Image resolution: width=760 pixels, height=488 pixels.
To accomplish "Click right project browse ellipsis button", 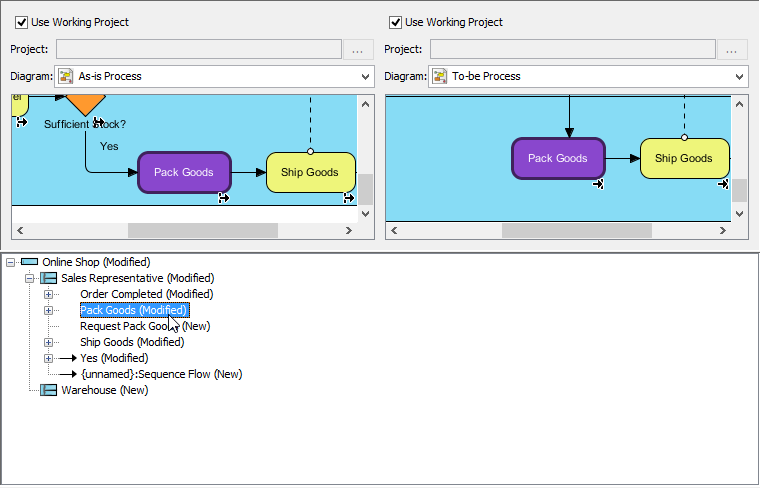I will point(733,50).
